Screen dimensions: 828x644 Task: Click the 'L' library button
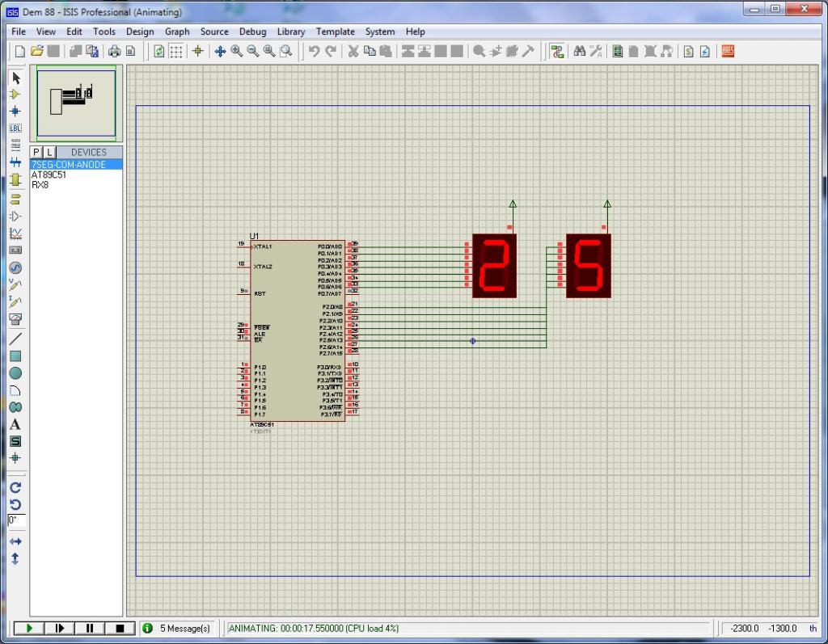49,152
